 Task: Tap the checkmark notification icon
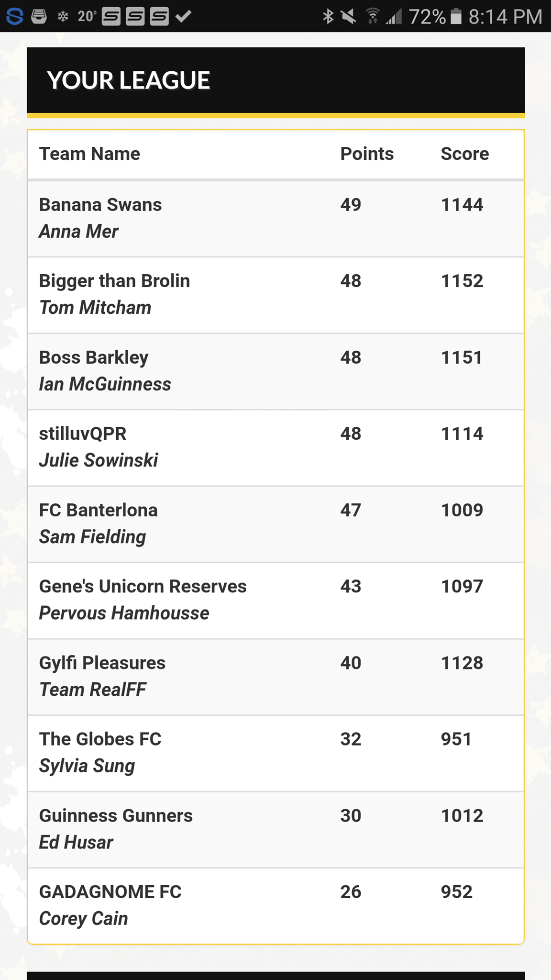[x=183, y=17]
